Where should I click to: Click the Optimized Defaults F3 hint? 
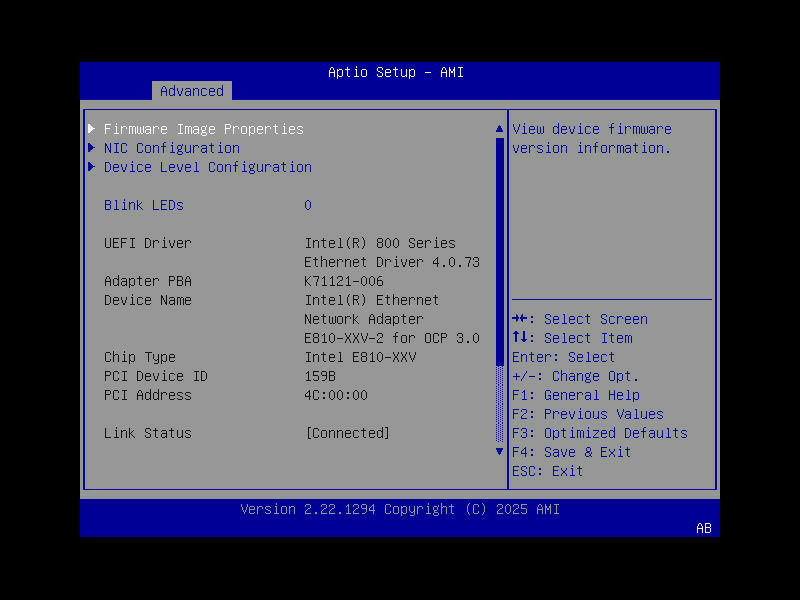tap(602, 433)
